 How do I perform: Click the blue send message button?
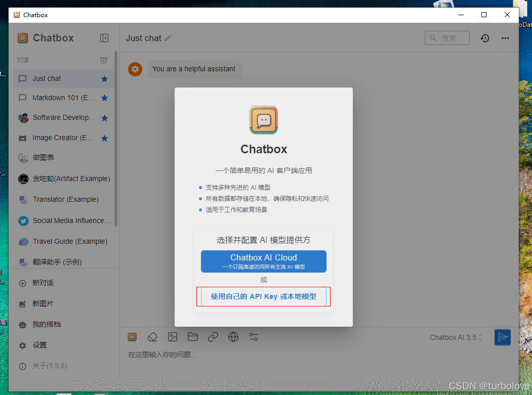tap(503, 337)
